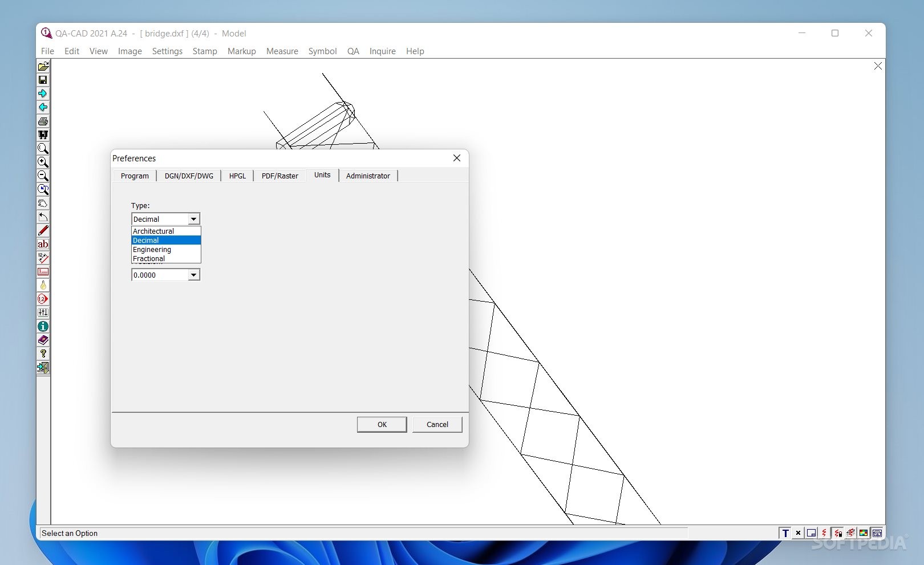924x565 pixels.
Task: Click the zoom in magnifier icon
Action: [43, 162]
